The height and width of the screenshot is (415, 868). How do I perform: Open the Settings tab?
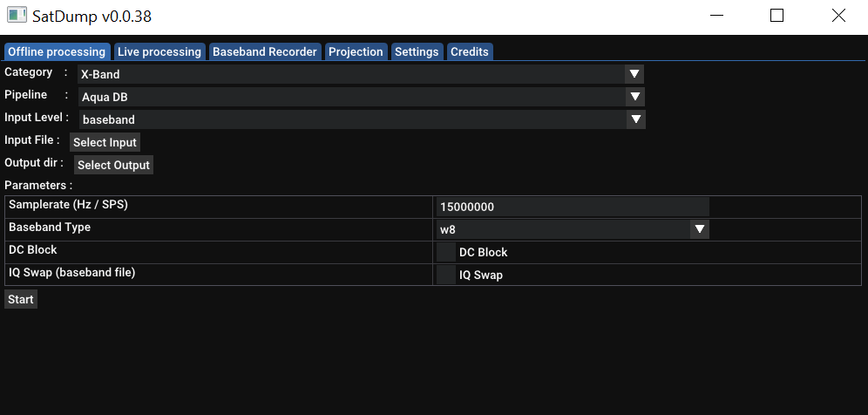tap(417, 52)
